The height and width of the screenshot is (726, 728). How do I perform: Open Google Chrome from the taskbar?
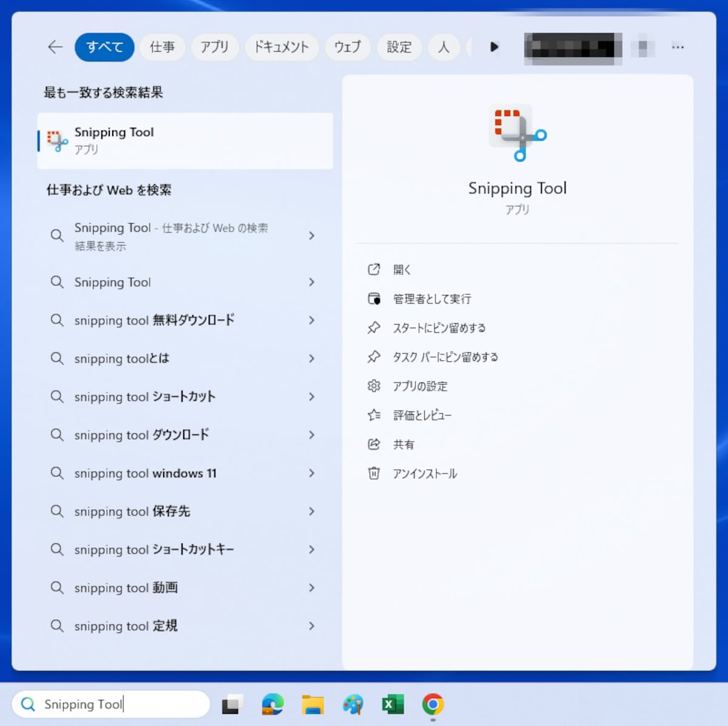433,705
